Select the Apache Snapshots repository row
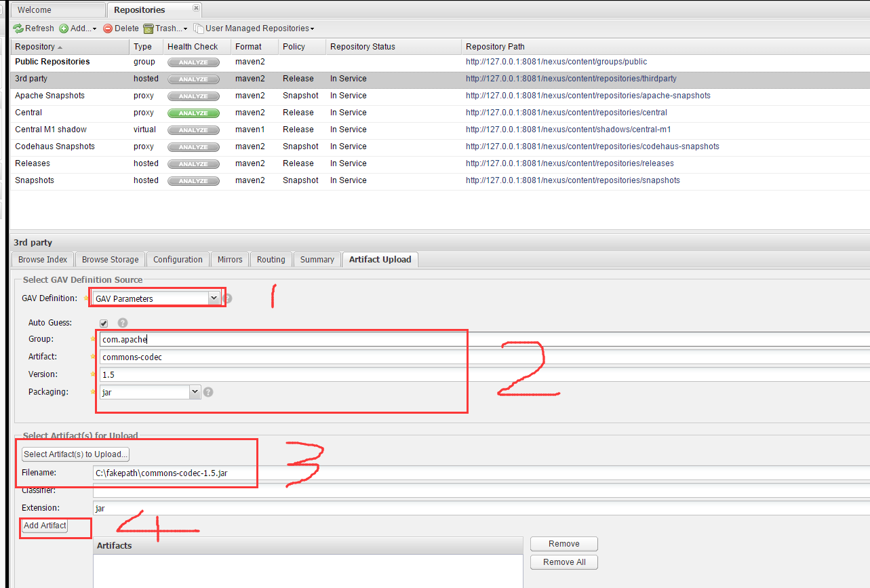This screenshot has width=870, height=588. click(440, 96)
